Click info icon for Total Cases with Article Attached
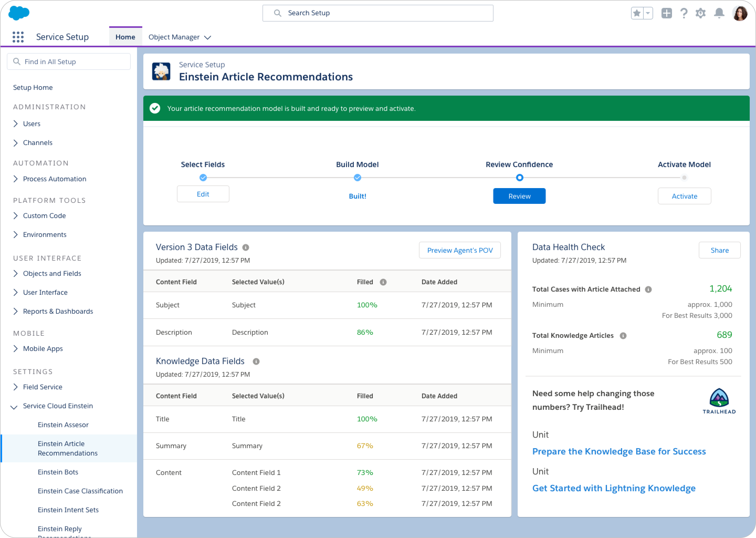 [648, 289]
